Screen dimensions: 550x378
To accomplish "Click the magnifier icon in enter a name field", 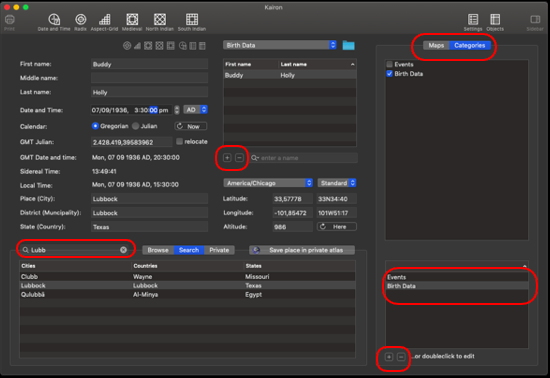I will pos(255,158).
